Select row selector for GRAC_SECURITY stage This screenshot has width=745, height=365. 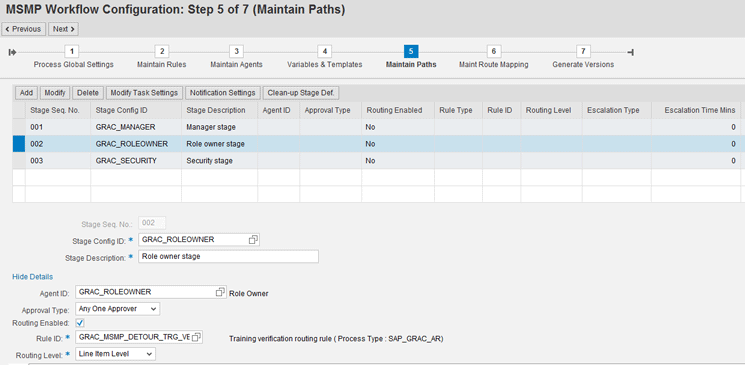pyautogui.click(x=19, y=161)
